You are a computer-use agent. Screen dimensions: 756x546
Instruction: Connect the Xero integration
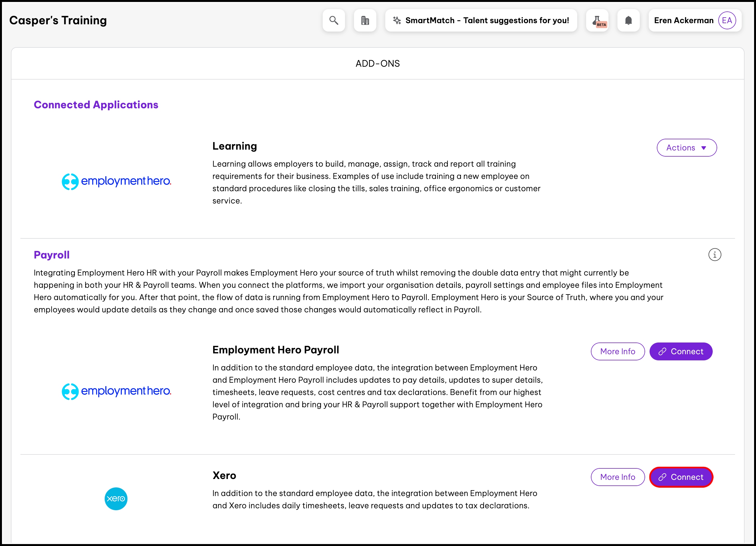(x=681, y=477)
